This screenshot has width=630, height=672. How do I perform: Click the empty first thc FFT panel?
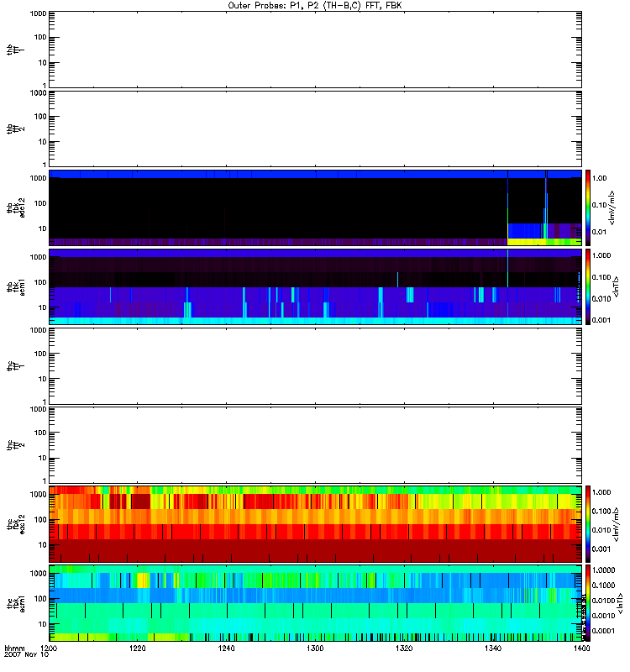point(315,365)
